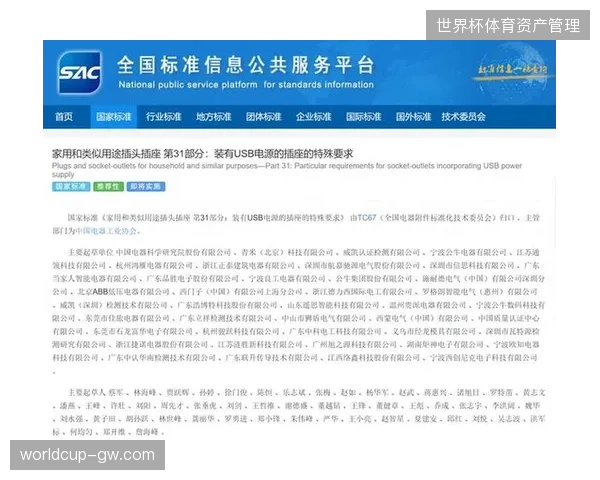Go to the 团体标准 tab

pyautogui.click(x=264, y=117)
